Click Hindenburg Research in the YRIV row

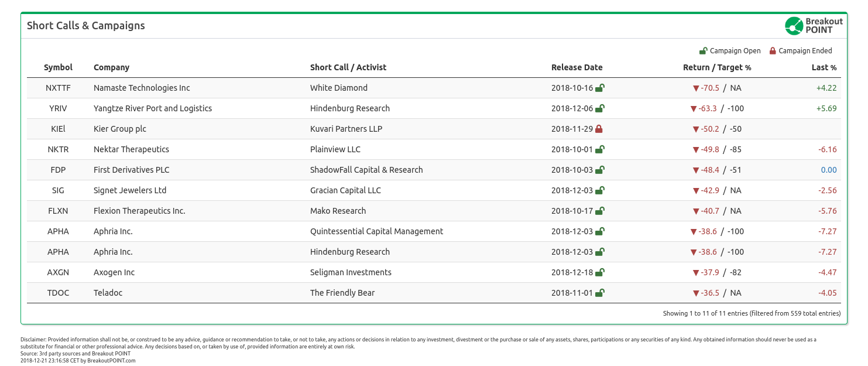pyautogui.click(x=350, y=108)
